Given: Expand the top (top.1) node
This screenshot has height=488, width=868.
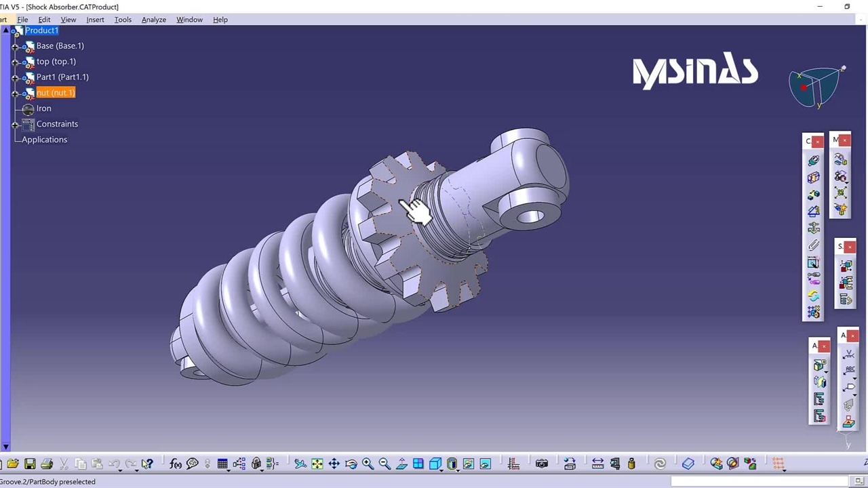Looking at the screenshot, I should 15,62.
